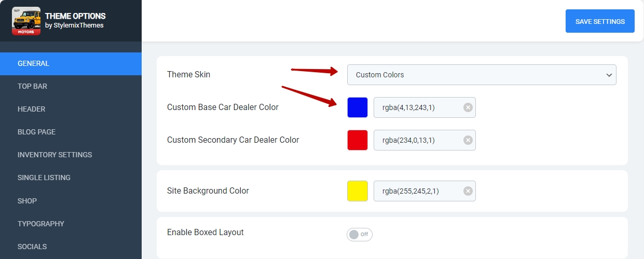The height and width of the screenshot is (259, 644).
Task: Open the Header settings section
Action: (31, 109)
